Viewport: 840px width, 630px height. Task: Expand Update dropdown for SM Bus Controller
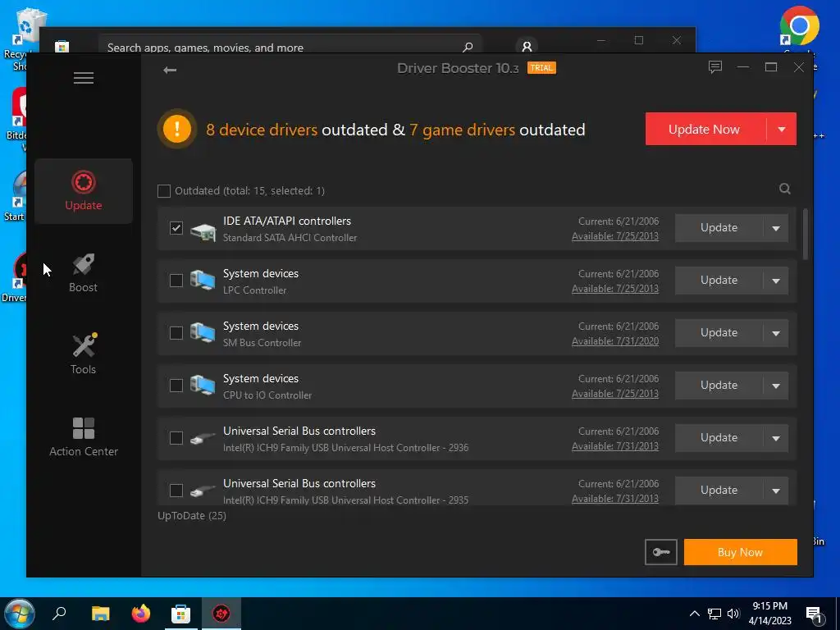pyautogui.click(x=776, y=333)
